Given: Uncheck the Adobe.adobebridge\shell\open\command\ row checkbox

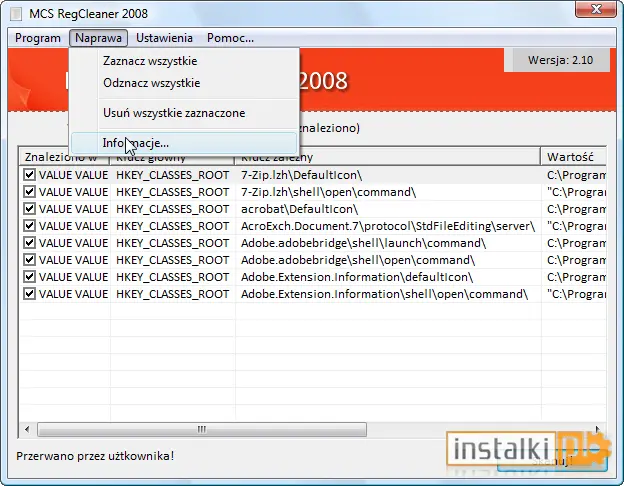Looking at the screenshot, I should coord(29,260).
